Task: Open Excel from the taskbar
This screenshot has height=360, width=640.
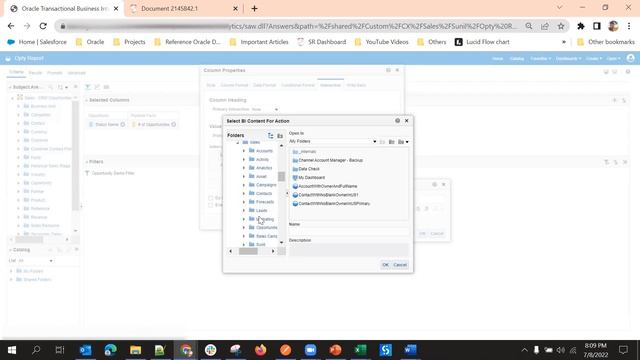Action: [x=360, y=350]
